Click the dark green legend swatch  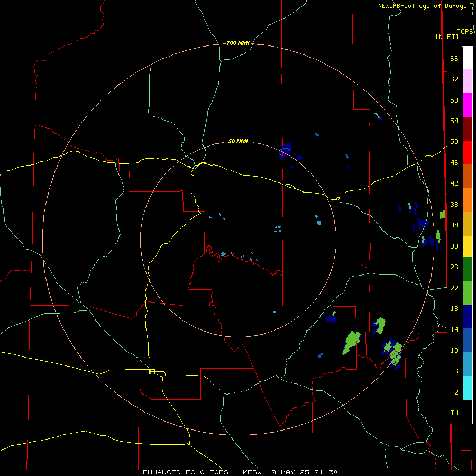(467, 269)
